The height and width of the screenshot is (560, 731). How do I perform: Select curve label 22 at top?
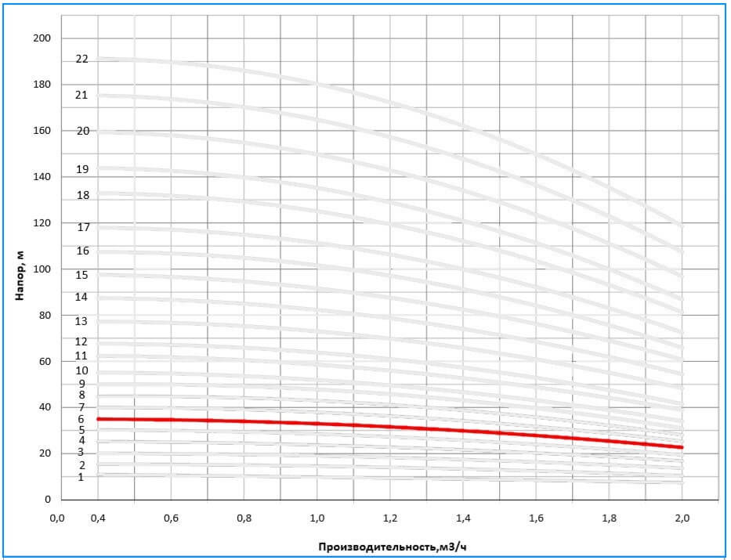point(81,59)
